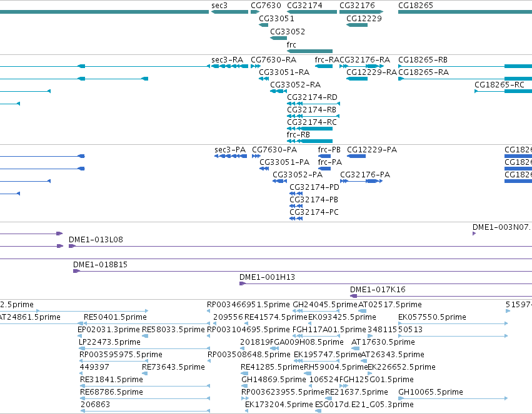Select the sec3 gene feature
The image size is (532, 414).
[229, 12]
